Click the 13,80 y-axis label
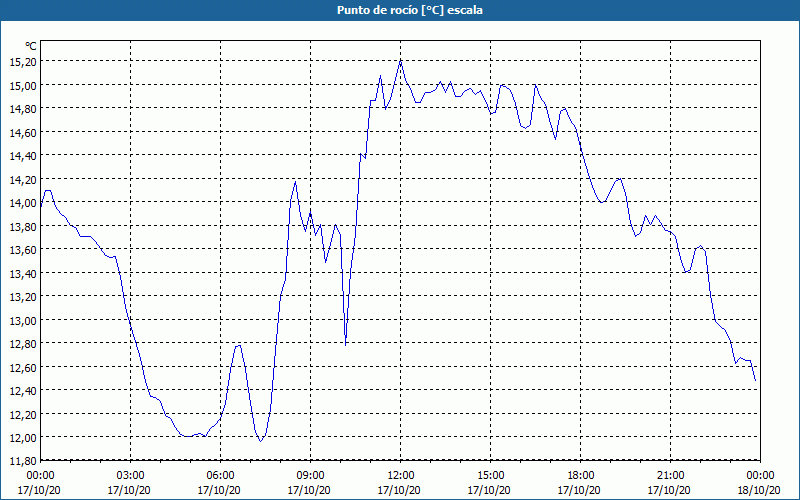This screenshot has width=800, height=500. (x=23, y=226)
